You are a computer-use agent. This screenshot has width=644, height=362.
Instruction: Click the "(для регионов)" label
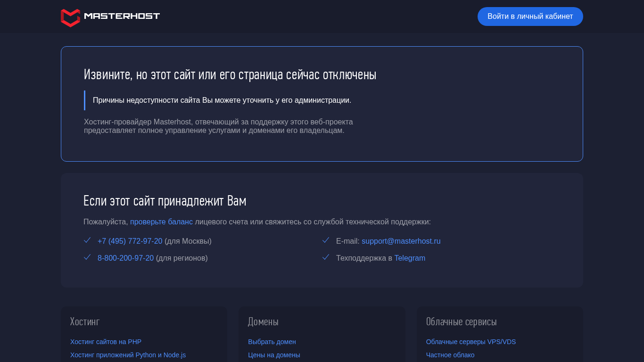(182, 258)
